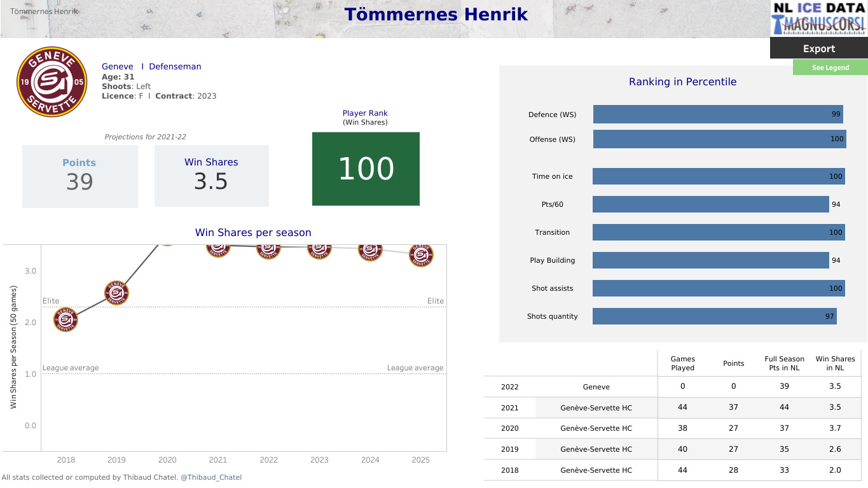Click the Contract: 2023 text
This screenshot has height=488, width=868.
tap(186, 96)
